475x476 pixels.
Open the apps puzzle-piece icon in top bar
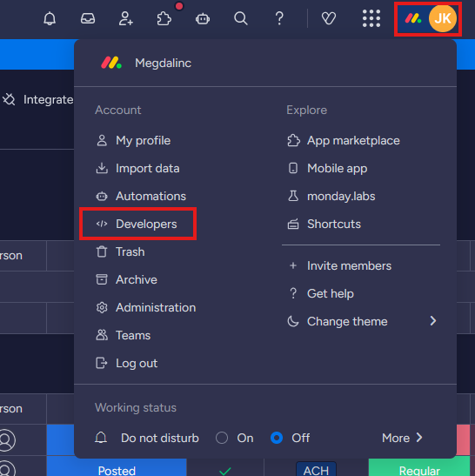[164, 19]
